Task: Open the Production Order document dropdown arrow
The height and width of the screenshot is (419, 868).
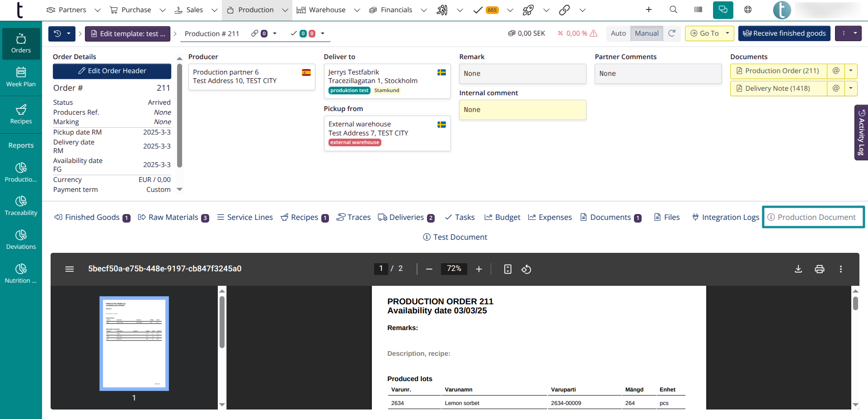Action: 851,71
